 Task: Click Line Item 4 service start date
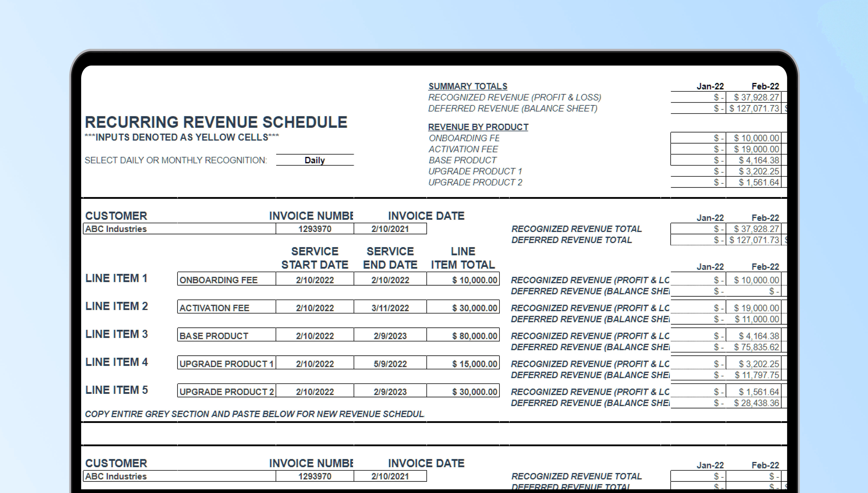pos(315,363)
